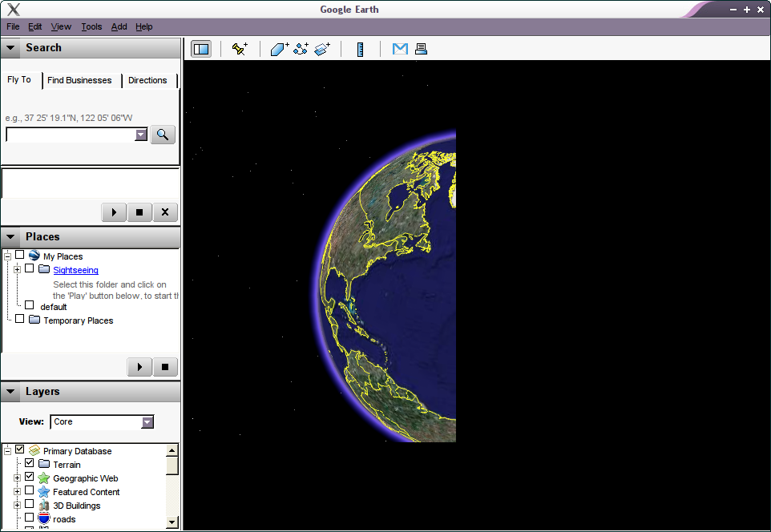Image resolution: width=771 pixels, height=532 pixels.
Task: Check the 3D Buildings layer checkbox
Action: [x=30, y=505]
